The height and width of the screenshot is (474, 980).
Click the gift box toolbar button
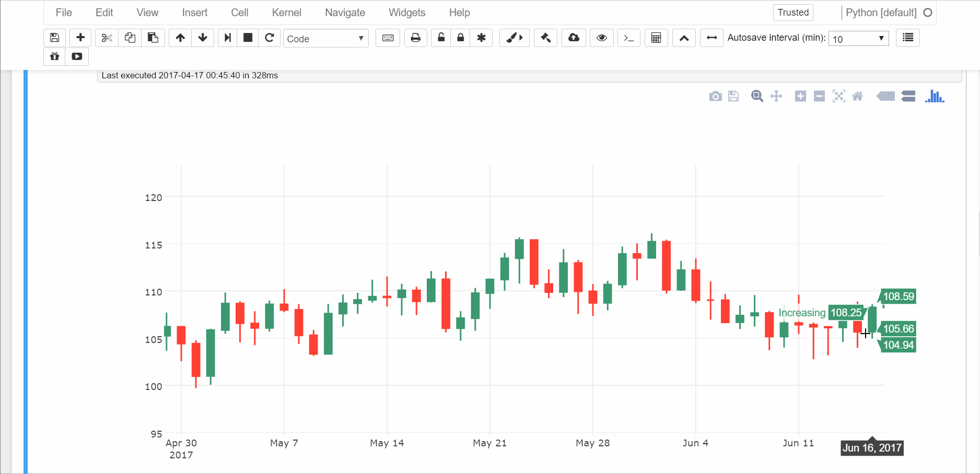pos(54,56)
